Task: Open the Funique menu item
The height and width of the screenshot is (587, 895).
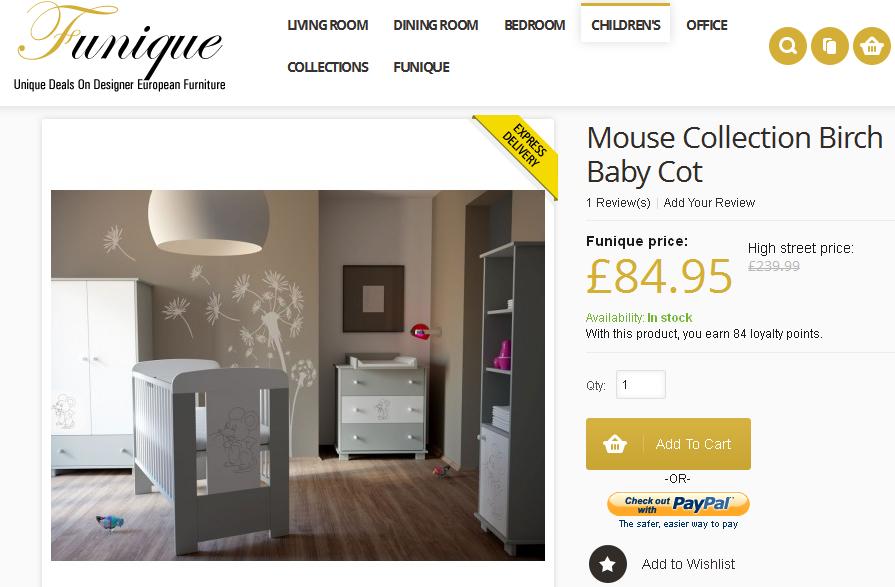Action: pos(421,67)
